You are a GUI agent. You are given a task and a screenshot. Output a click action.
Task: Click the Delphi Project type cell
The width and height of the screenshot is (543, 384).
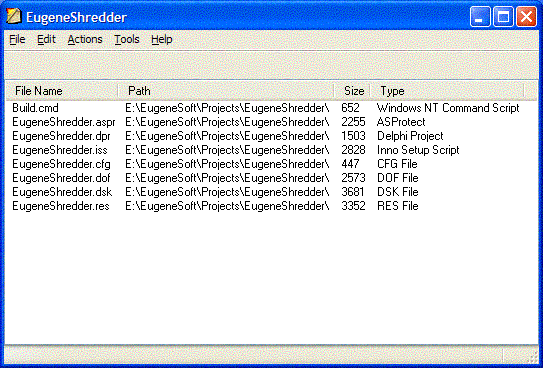(410, 136)
